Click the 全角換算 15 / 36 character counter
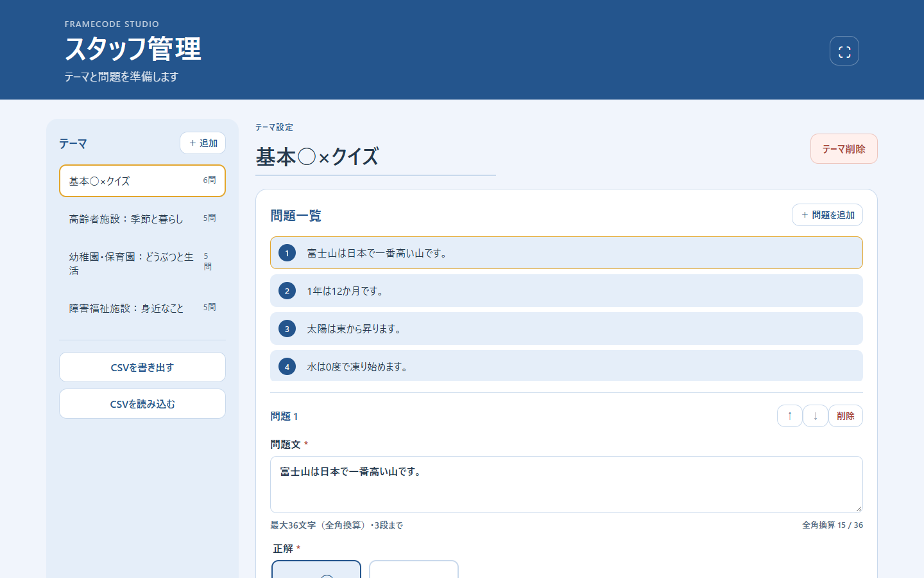Screen dimensions: 924x578 pyautogui.click(x=832, y=525)
